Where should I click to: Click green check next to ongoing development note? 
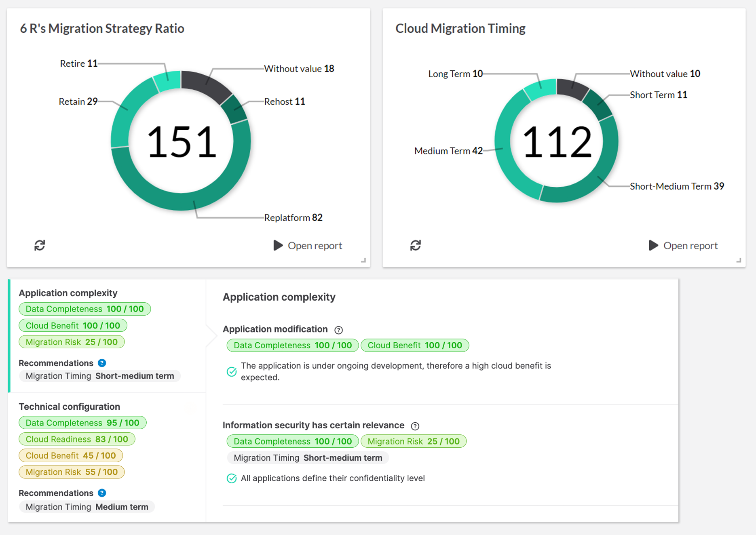tap(232, 371)
